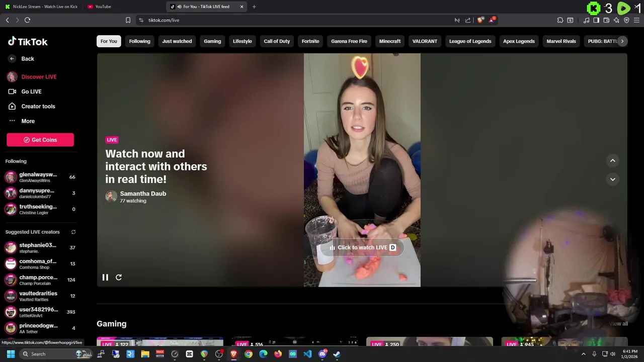The height and width of the screenshot is (362, 644).
Task: Select the Minecraft category tab
Action: [x=390, y=41]
